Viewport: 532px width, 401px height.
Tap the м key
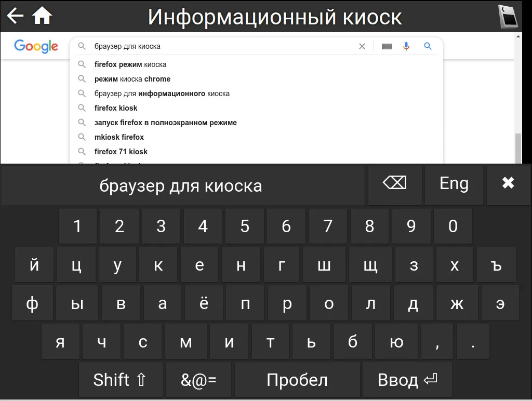(186, 341)
